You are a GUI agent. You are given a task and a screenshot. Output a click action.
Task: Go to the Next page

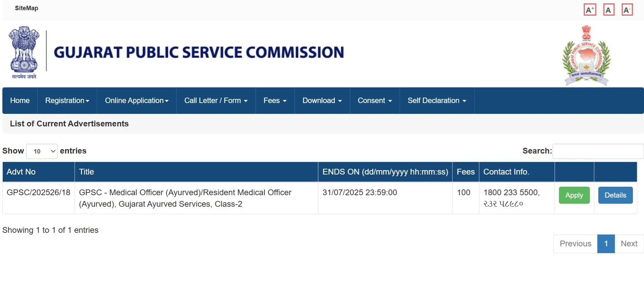629,244
